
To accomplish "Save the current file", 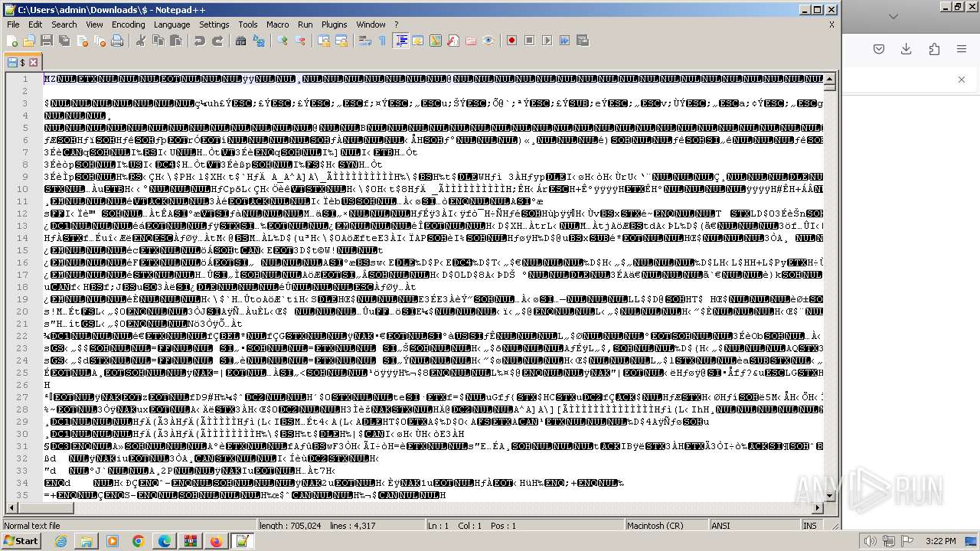I will point(47,41).
